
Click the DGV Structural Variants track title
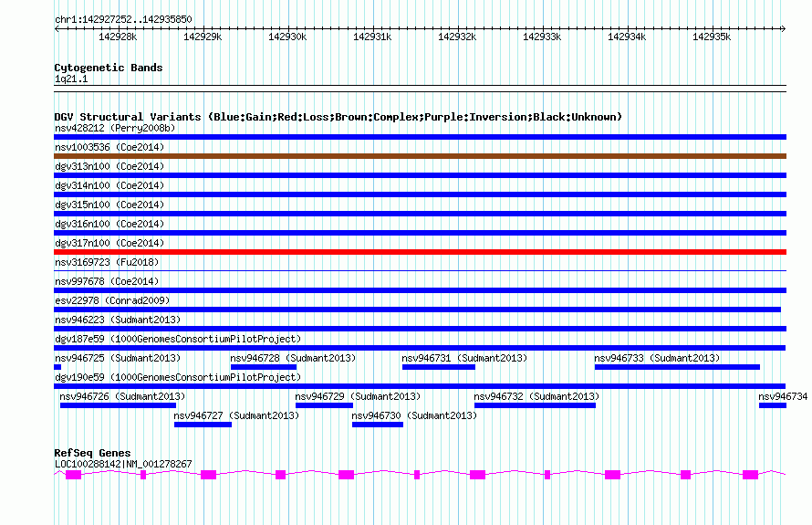pyautogui.click(x=338, y=117)
